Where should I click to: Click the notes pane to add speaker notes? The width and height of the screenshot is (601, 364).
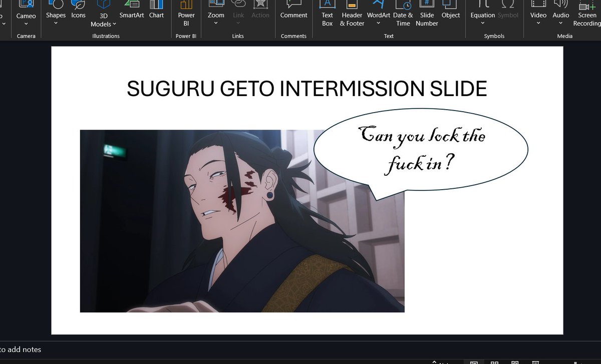23,349
